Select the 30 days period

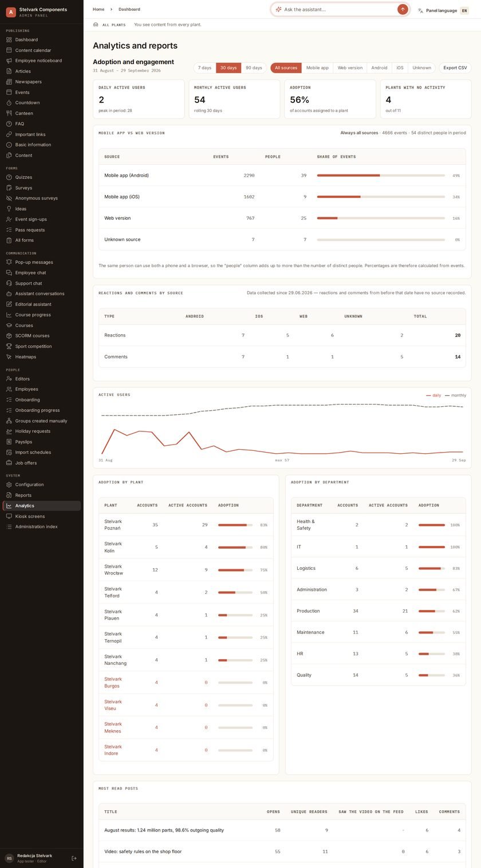pos(228,68)
